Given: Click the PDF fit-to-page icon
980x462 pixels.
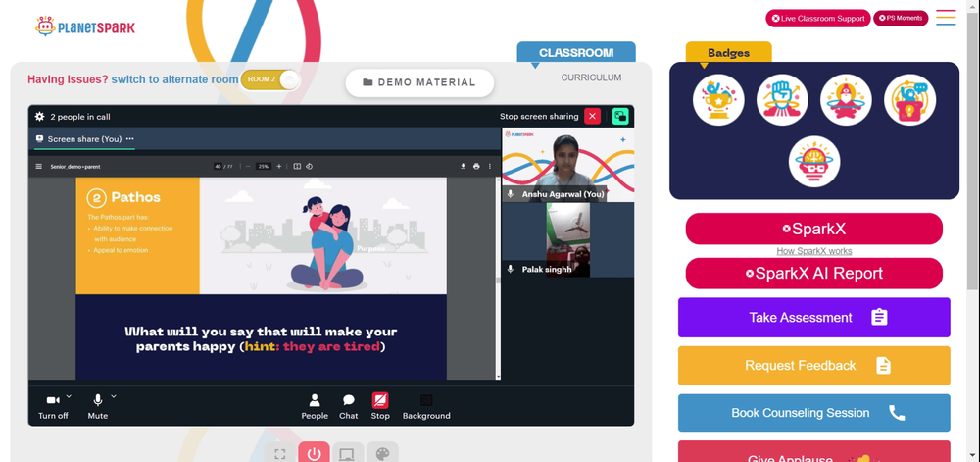Looking at the screenshot, I should point(298,167).
